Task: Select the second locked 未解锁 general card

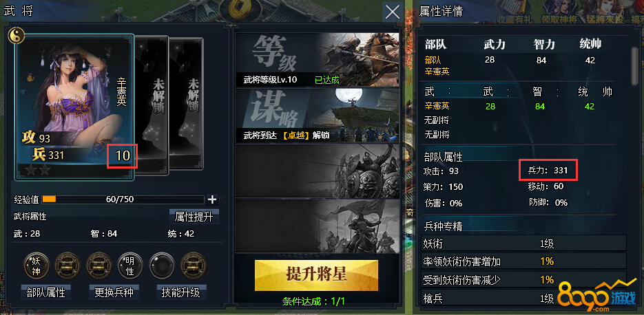Action: point(186,104)
